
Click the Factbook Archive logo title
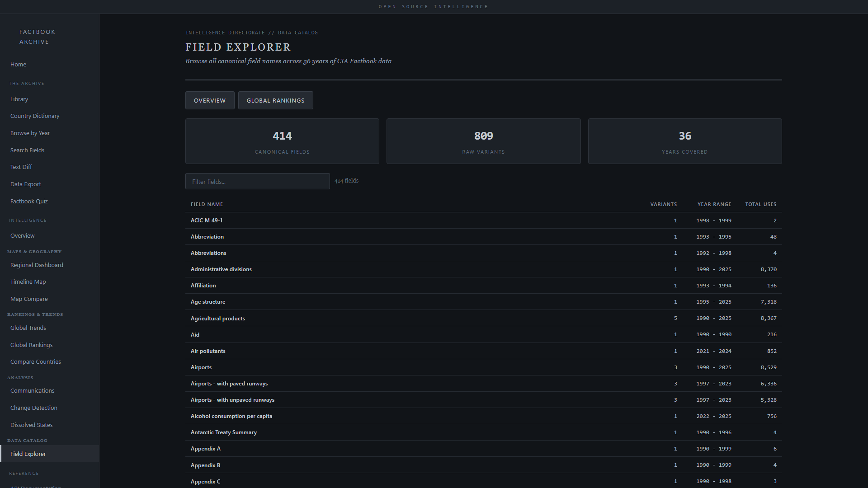pyautogui.click(x=37, y=37)
